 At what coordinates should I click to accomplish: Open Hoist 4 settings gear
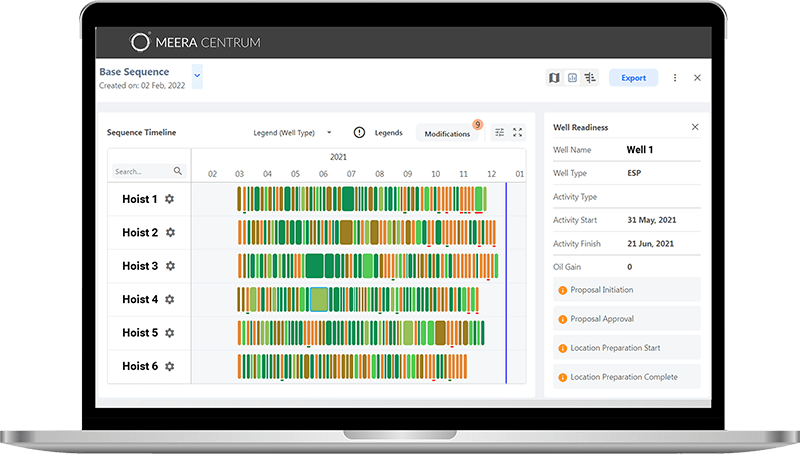pos(170,299)
